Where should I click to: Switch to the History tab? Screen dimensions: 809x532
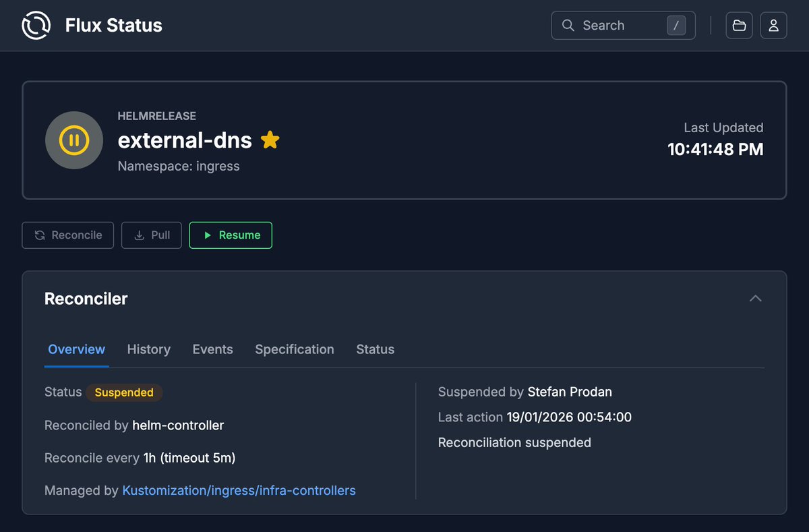(x=149, y=349)
